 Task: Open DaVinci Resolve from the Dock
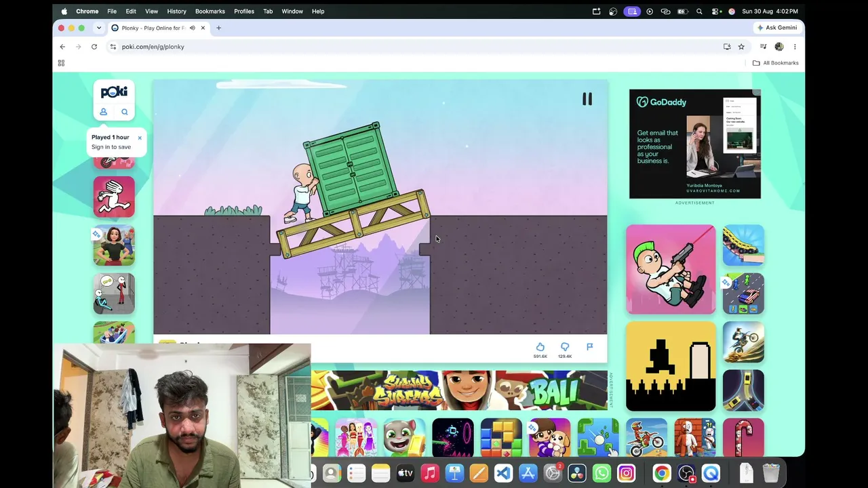click(577, 473)
